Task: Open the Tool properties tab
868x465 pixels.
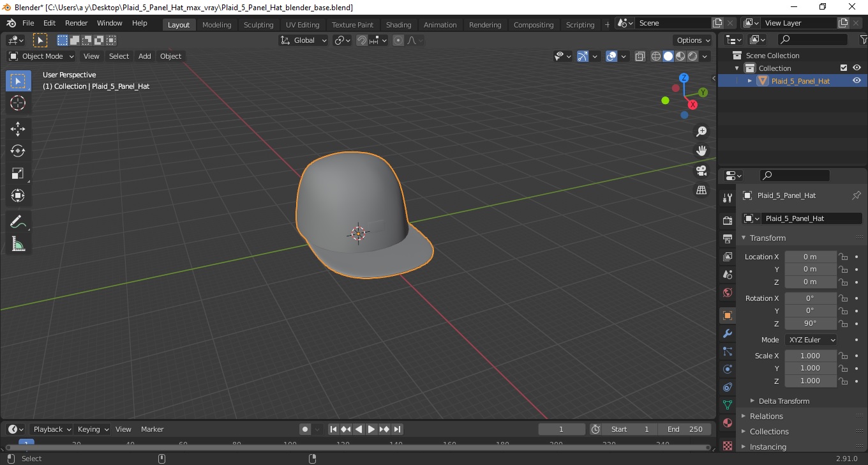Action: [727, 197]
